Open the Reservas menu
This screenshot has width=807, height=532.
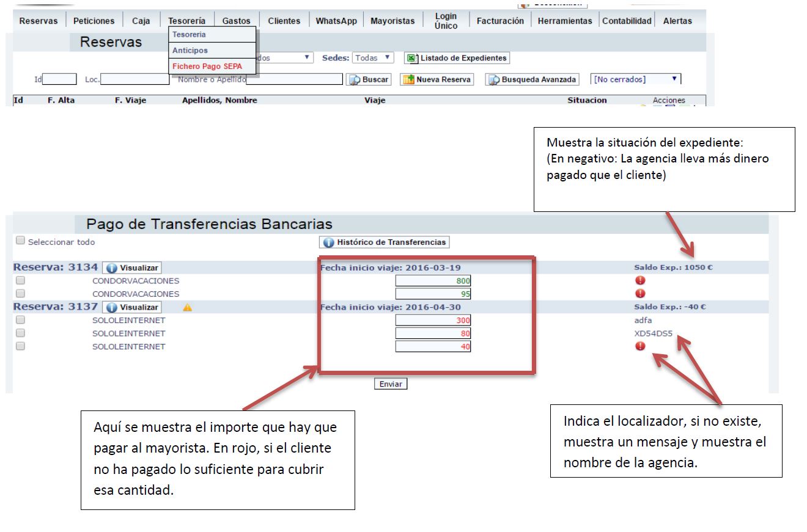tap(39, 21)
